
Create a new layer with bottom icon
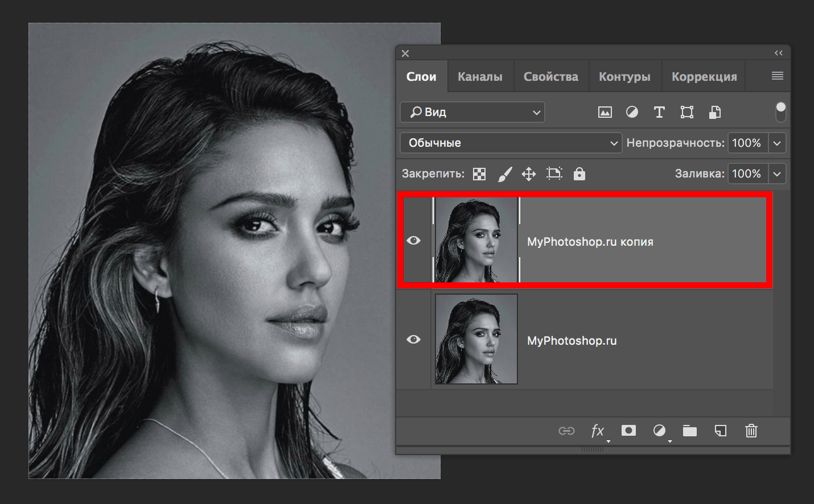tap(720, 431)
